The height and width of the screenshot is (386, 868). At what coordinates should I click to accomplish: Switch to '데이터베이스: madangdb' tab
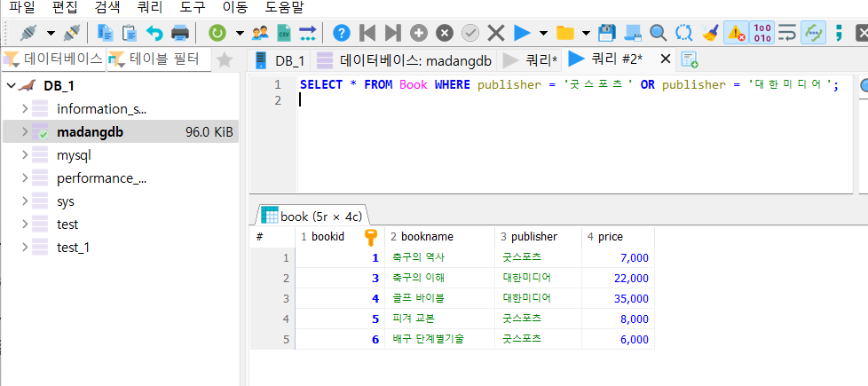point(404,60)
